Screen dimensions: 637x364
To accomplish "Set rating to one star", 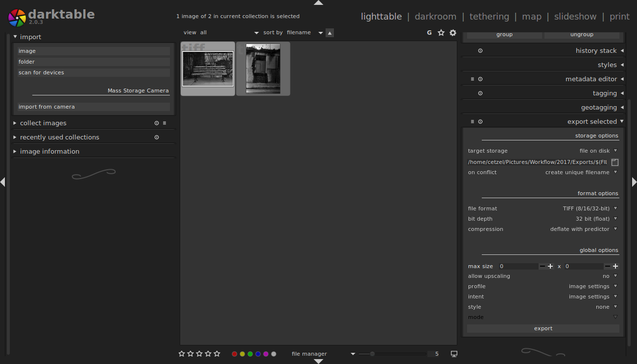I will pyautogui.click(x=182, y=354).
